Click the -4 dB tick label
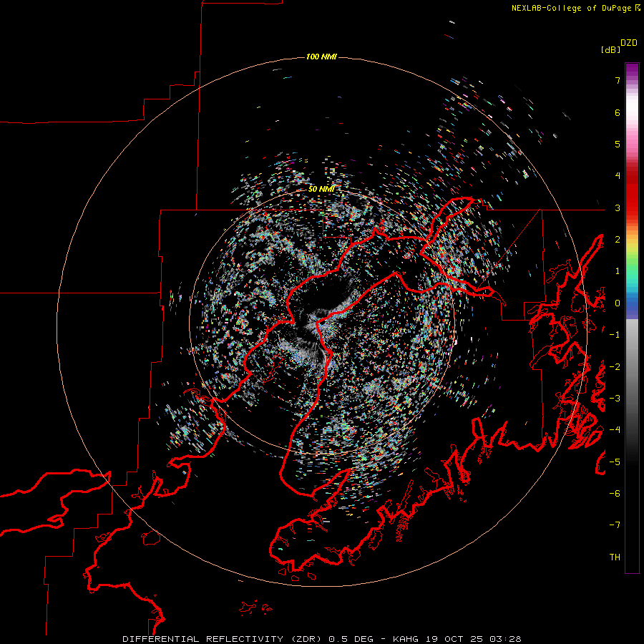 [x=615, y=430]
